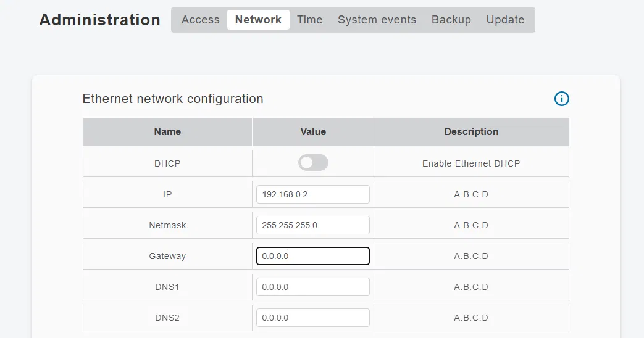The image size is (644, 338).
Task: Select the Network tab
Action: (x=258, y=20)
